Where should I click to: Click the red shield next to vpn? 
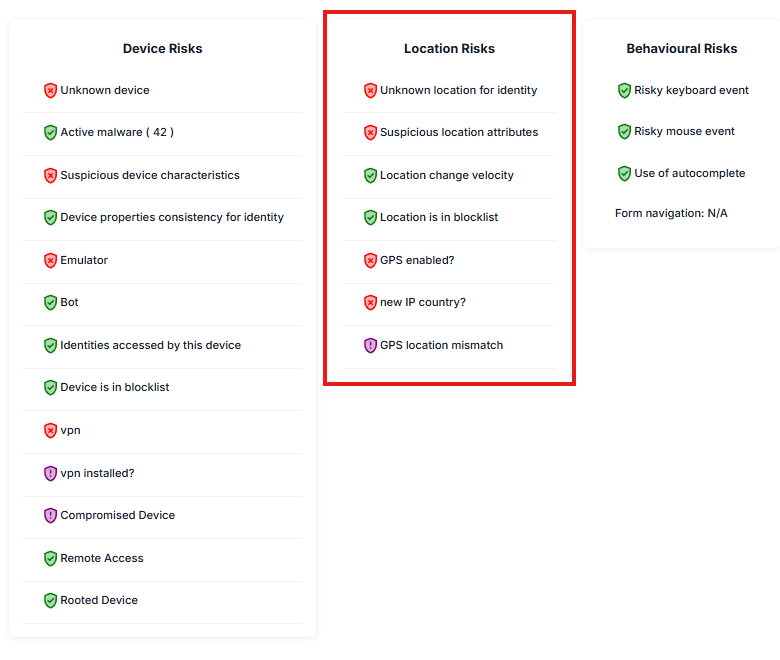(x=50, y=430)
